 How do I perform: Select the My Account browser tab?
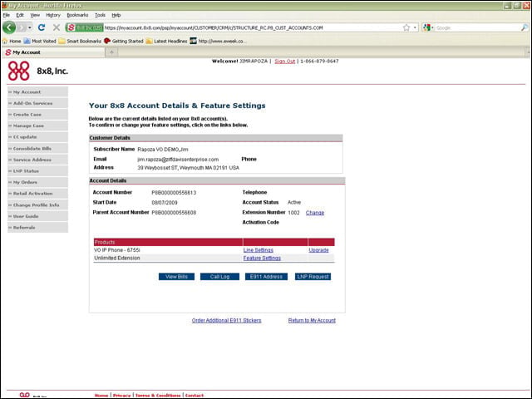53,52
